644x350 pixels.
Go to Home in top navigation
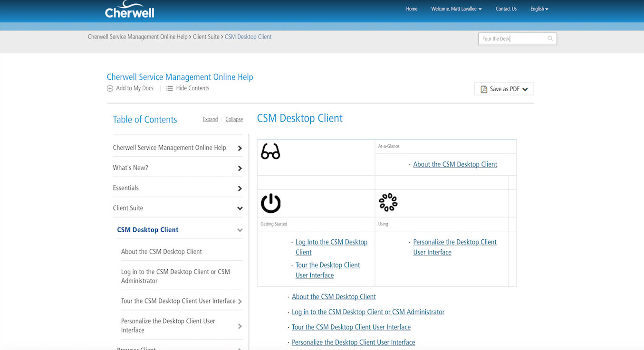pos(412,9)
